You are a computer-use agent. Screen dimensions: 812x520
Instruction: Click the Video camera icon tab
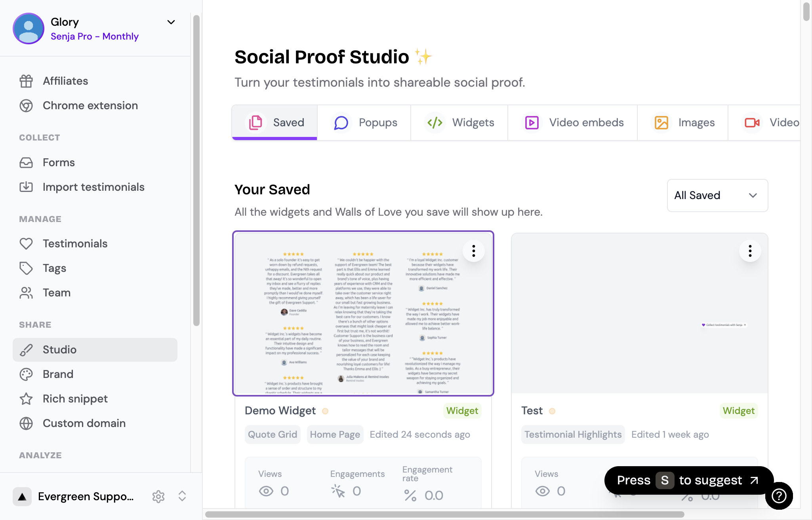(x=752, y=123)
